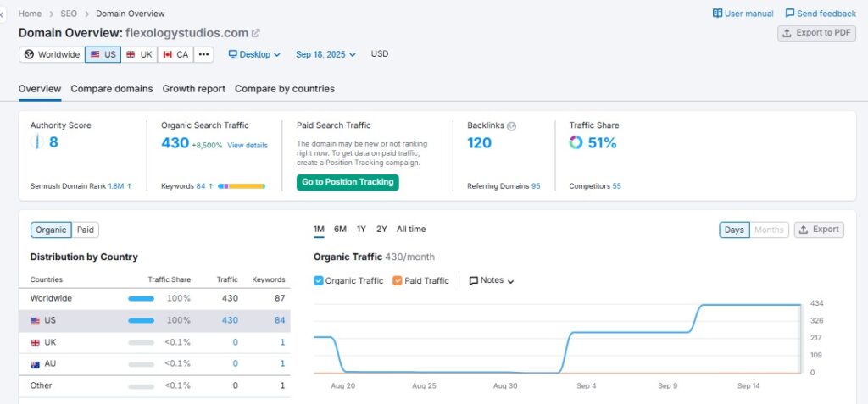Click the Export to PDF upload icon
The image size is (868, 404).
[x=787, y=33]
